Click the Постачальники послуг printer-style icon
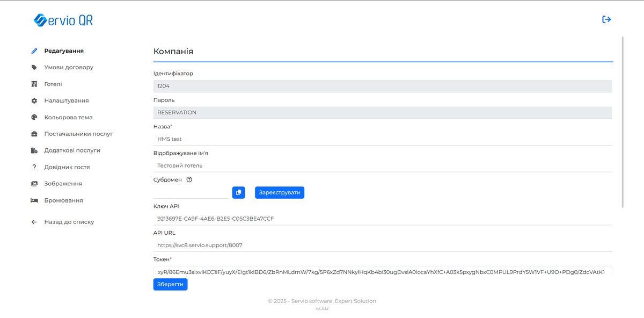The width and height of the screenshot is (644, 318). coord(34,134)
